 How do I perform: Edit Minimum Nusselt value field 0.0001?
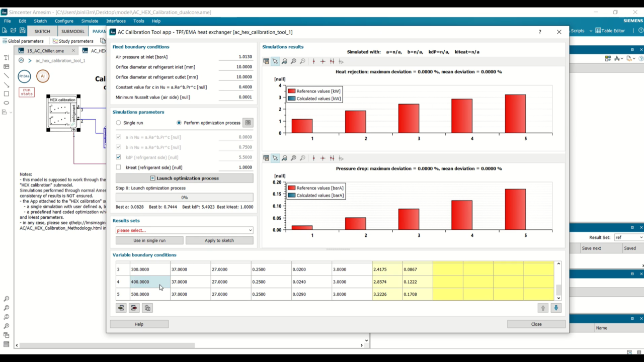[235, 97]
